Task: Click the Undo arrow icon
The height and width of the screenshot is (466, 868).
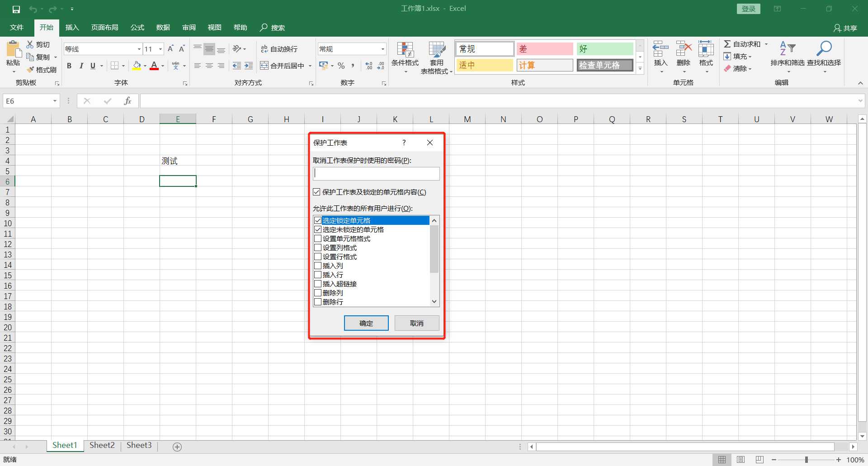Action: coord(33,9)
